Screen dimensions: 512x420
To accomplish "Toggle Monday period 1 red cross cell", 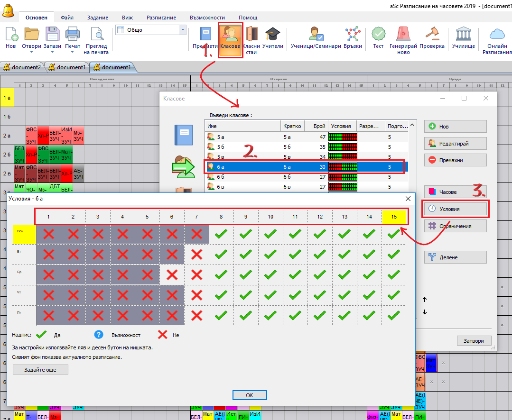I will tap(48, 233).
